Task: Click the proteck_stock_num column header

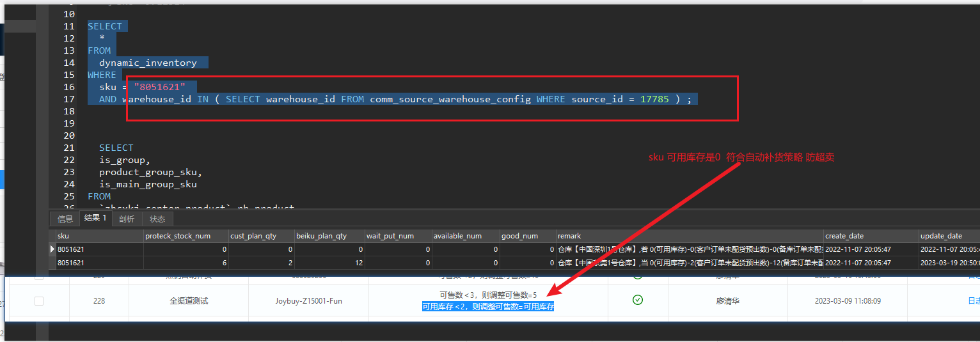Action: [186, 236]
